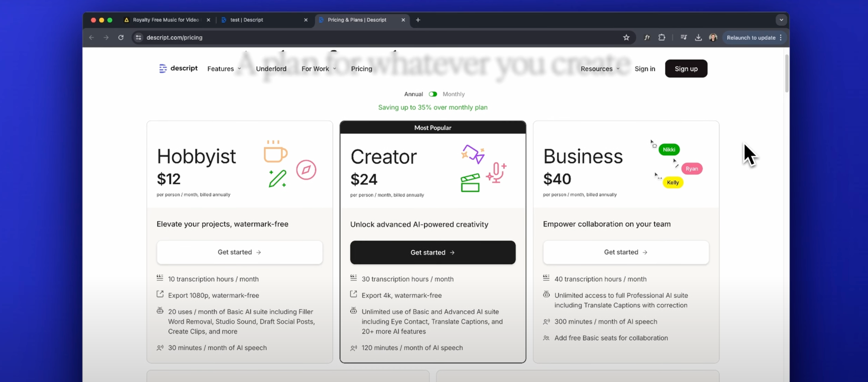
Task: Expand the Features dropdown menu
Action: coord(224,69)
